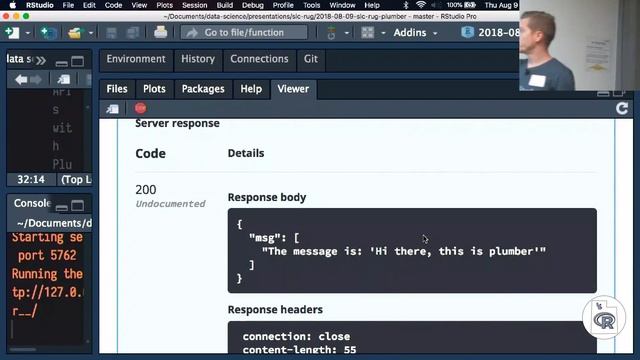The height and width of the screenshot is (360, 640).
Task: Click the Save All documents icon
Action: click(x=133, y=33)
